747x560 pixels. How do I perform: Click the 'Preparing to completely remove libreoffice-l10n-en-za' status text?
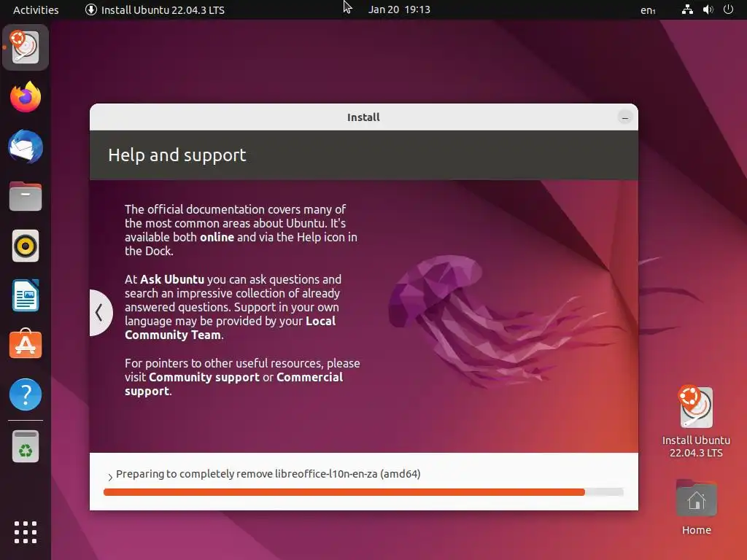pyautogui.click(x=268, y=474)
